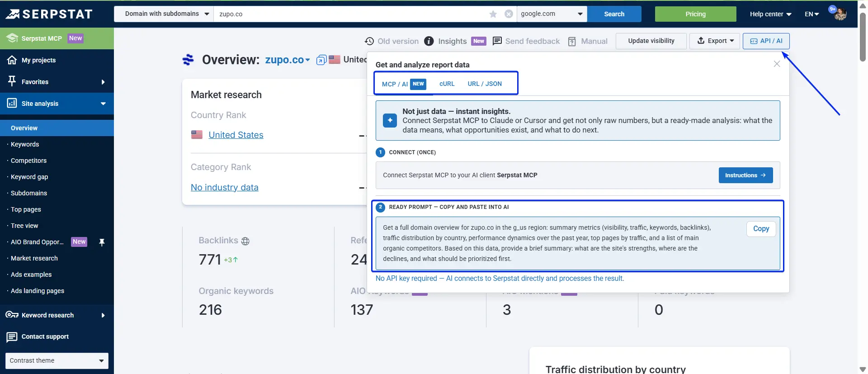Open the United States country rank link
Viewport: 868px width, 374px height.
tap(236, 135)
